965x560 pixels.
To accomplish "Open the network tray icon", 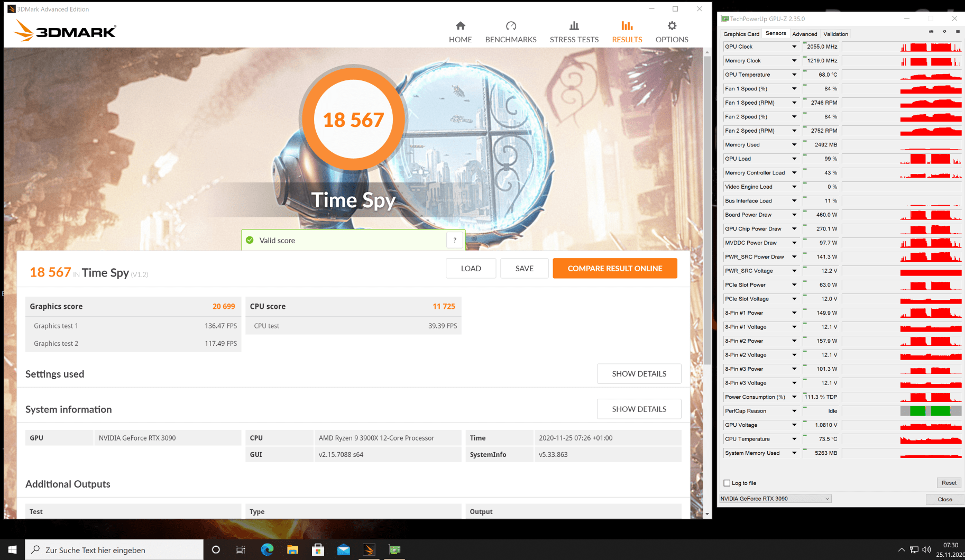I will click(914, 550).
